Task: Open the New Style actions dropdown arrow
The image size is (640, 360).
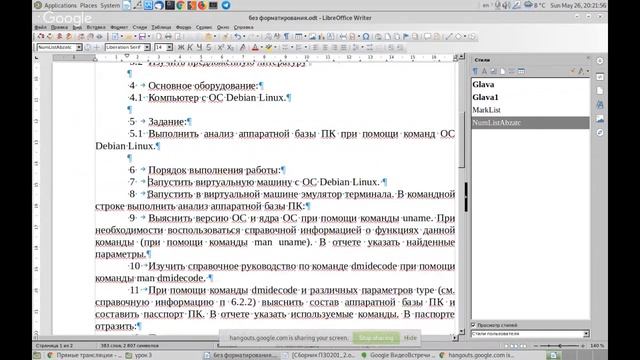Action: (588, 71)
